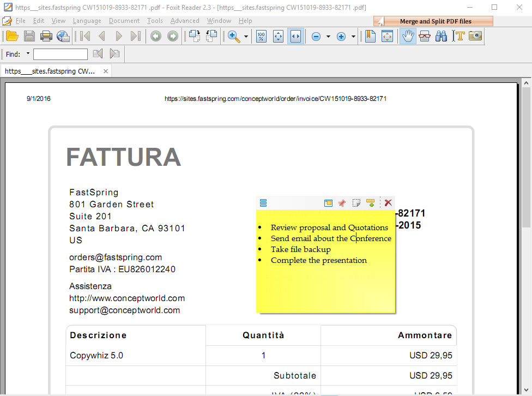Image resolution: width=532 pixels, height=396 pixels.
Task: Open the Bookmarks panel icon
Action: point(371,36)
